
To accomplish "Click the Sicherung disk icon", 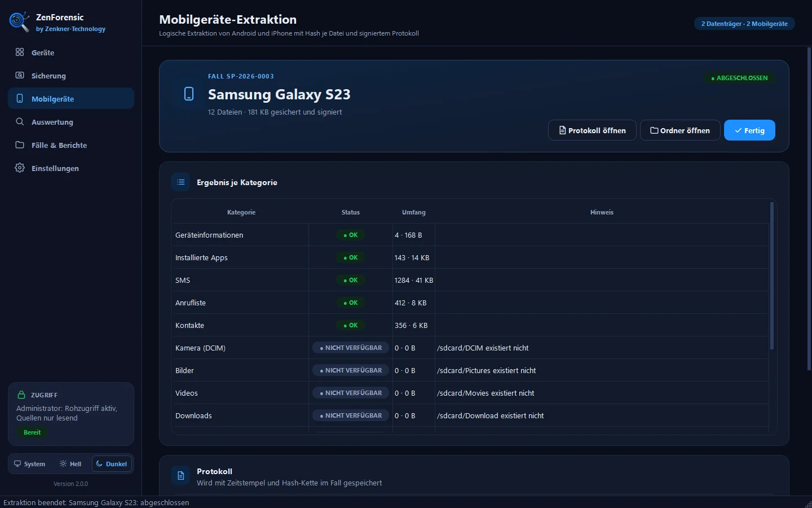I will click(x=20, y=75).
